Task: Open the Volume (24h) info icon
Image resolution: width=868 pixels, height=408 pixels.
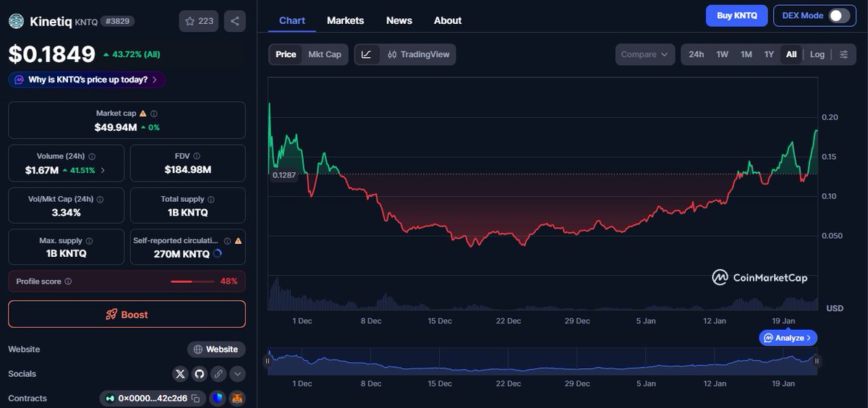Action: 92,156
